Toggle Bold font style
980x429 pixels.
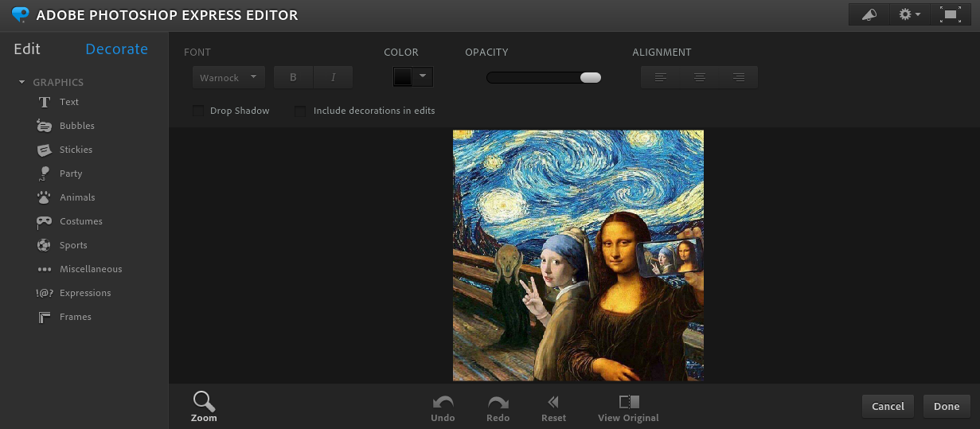293,77
